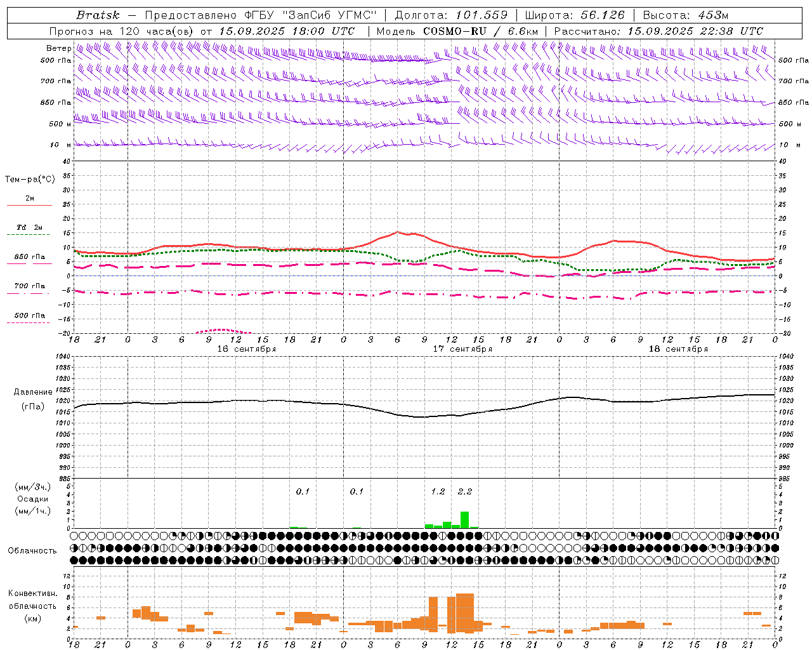Select the '(мм/1ч.)' hourly precipitation unit label
Viewport: 812px width, 650px height.
[33, 511]
